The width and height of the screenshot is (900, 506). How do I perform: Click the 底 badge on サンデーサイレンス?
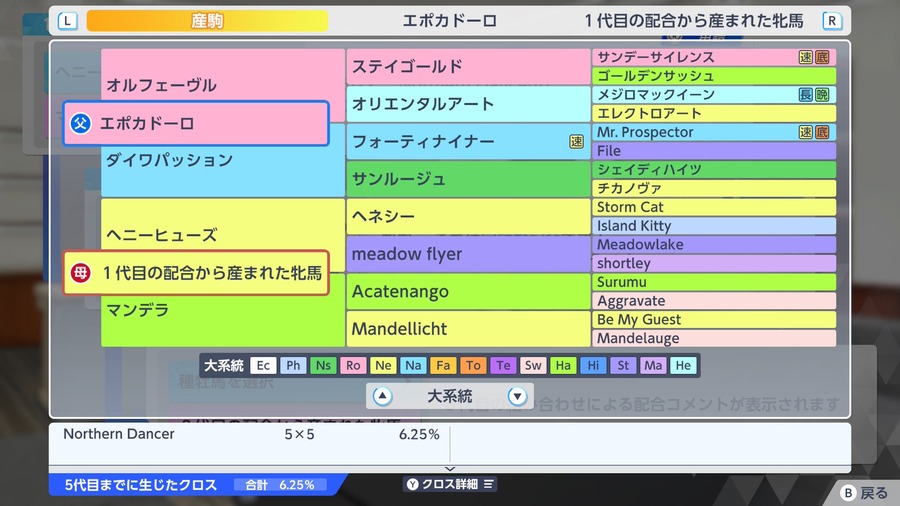tap(822, 57)
